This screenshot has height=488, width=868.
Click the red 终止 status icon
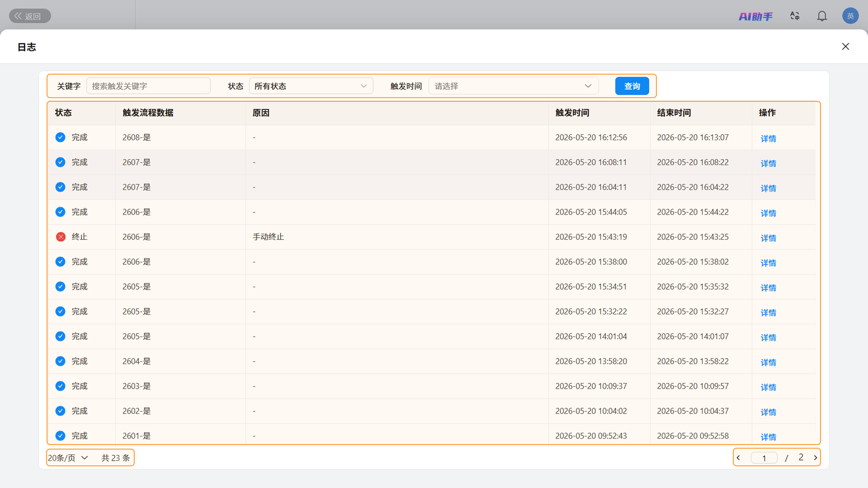click(61, 237)
